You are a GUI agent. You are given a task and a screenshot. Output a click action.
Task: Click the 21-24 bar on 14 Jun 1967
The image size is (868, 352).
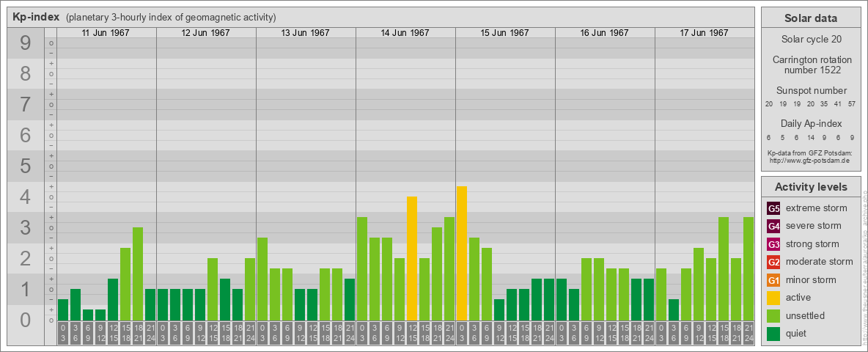[449, 268]
